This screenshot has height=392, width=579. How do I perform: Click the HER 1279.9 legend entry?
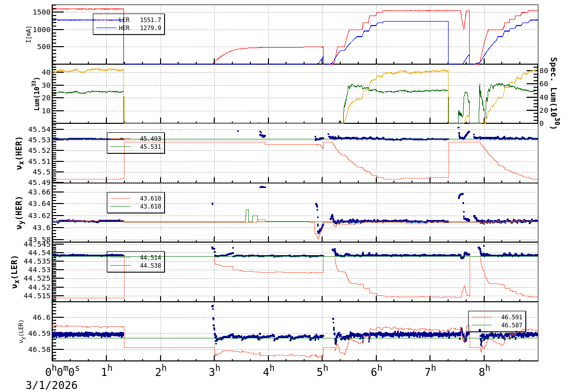pyautogui.click(x=140, y=28)
